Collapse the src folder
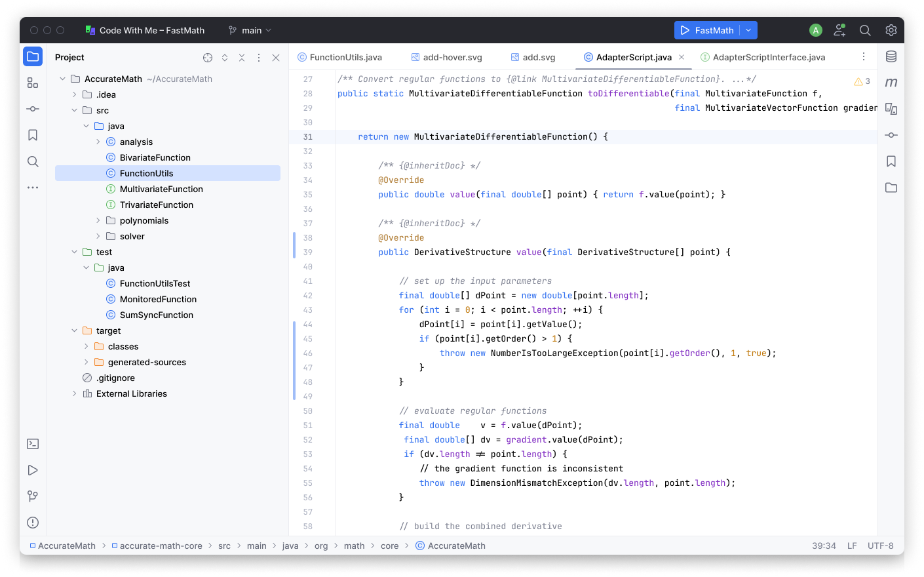The width and height of the screenshot is (924, 577). 75,110
